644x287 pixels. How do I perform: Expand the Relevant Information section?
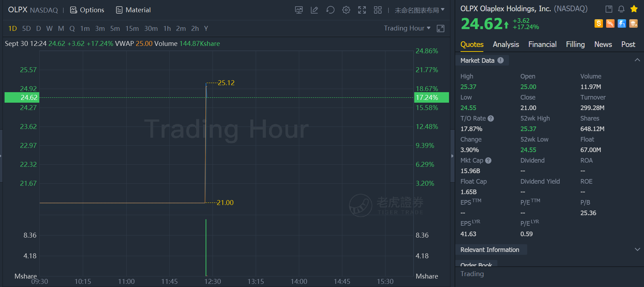(x=637, y=250)
